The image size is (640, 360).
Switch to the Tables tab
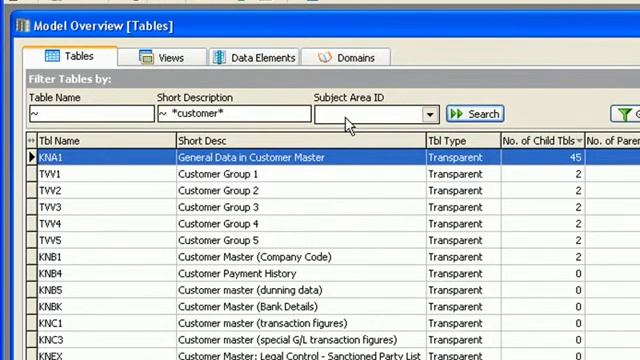70,56
